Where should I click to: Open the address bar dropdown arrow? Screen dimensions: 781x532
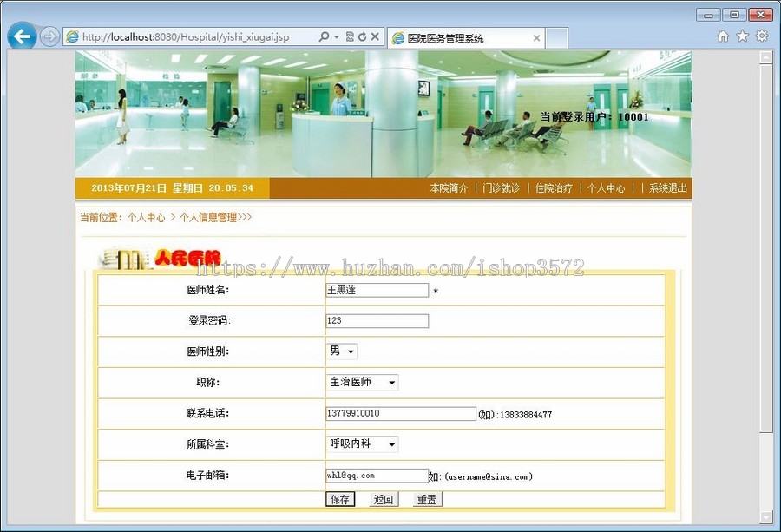(x=336, y=36)
